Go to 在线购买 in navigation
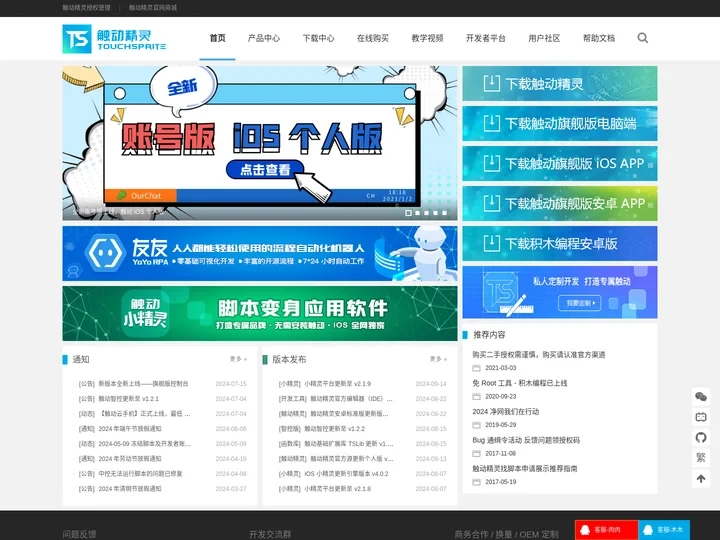 373,38
